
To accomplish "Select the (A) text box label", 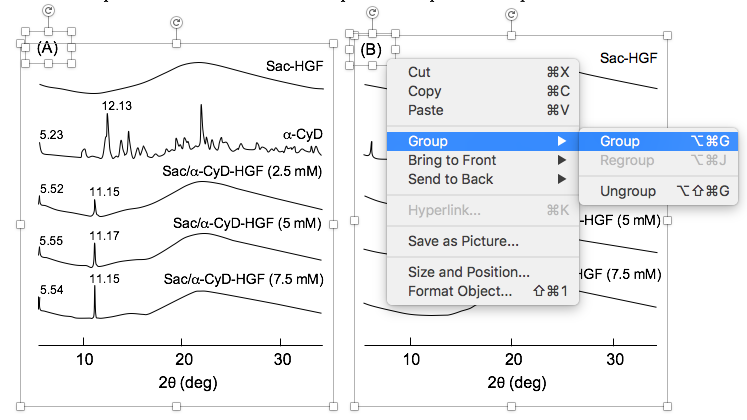I will tap(47, 48).
